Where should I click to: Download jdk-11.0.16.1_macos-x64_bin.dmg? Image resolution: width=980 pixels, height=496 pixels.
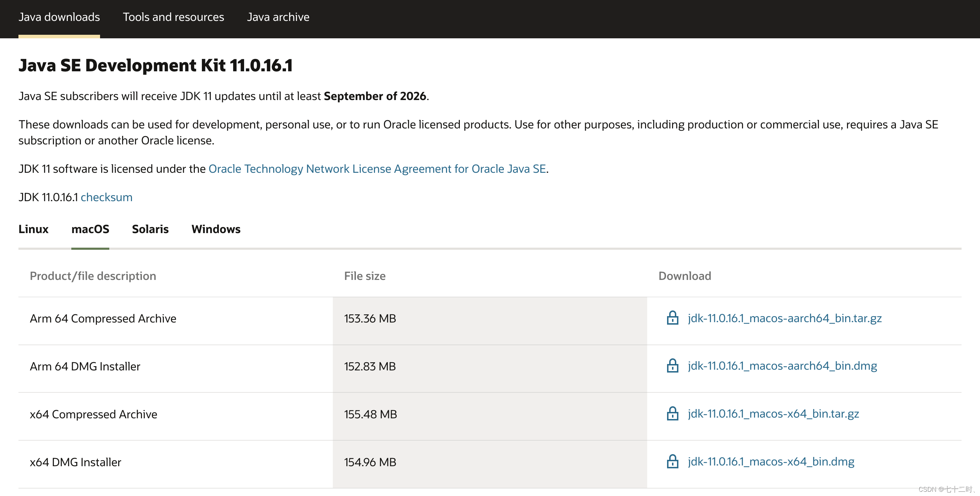[x=771, y=462]
